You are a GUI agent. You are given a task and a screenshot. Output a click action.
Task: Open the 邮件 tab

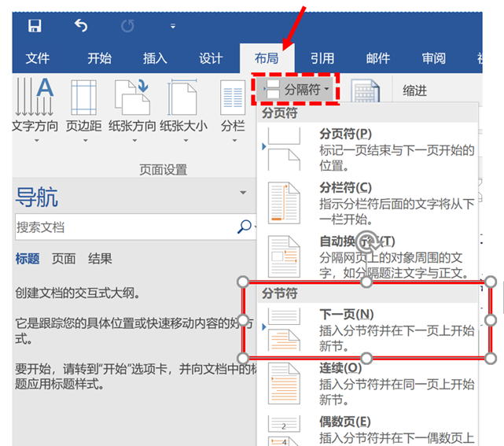(378, 58)
